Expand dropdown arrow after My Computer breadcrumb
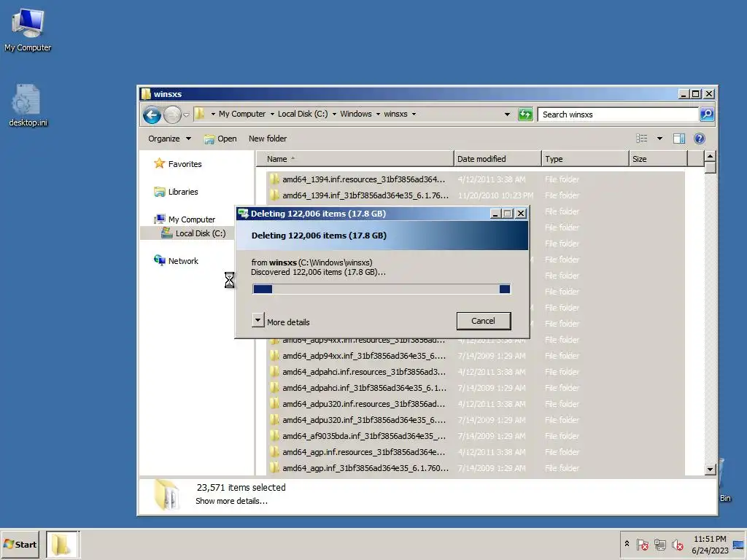Viewport: 747px width, 560px height. click(x=272, y=114)
